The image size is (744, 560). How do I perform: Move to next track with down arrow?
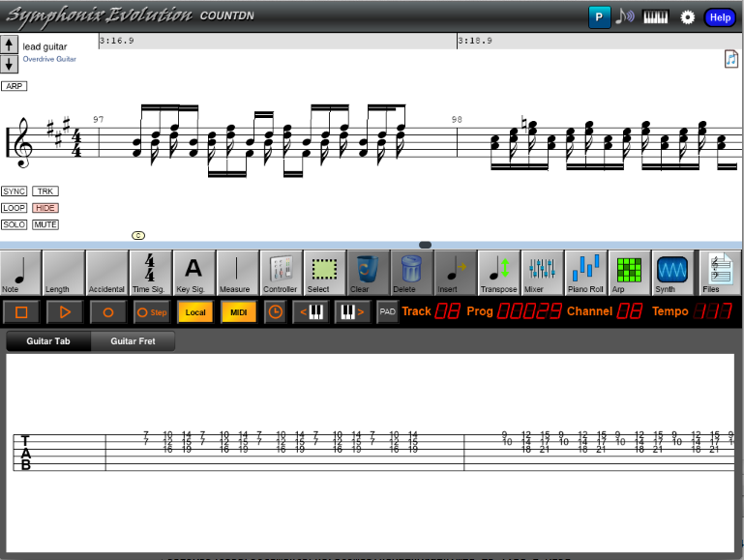point(9,64)
